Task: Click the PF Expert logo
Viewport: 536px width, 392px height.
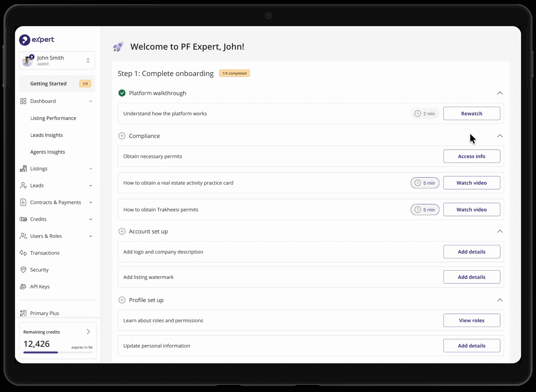Action: coord(37,40)
